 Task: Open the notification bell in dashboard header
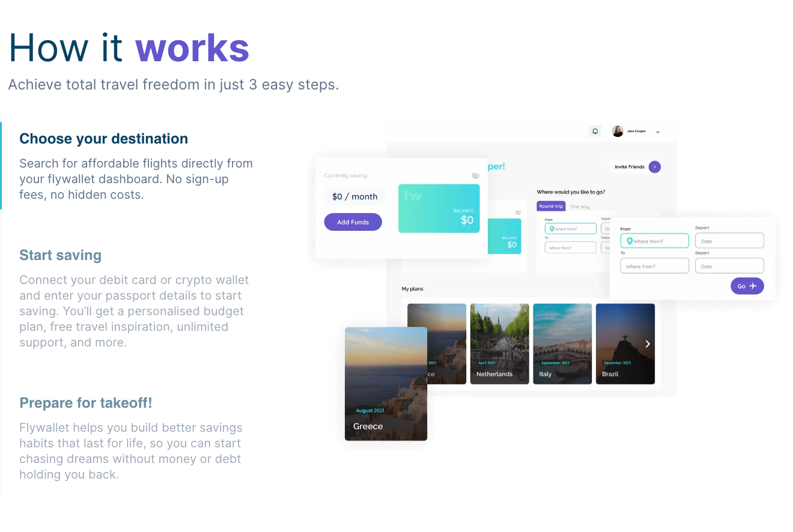[x=595, y=131]
